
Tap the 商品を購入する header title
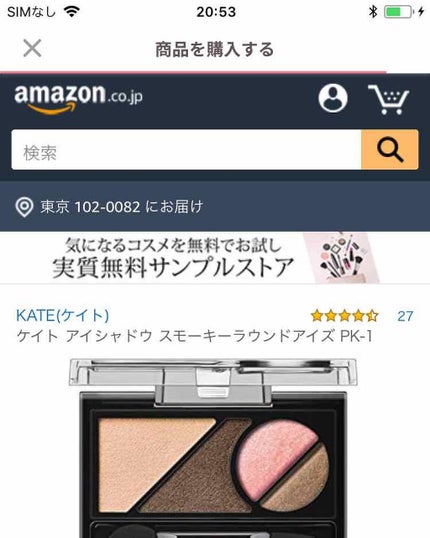215,49
